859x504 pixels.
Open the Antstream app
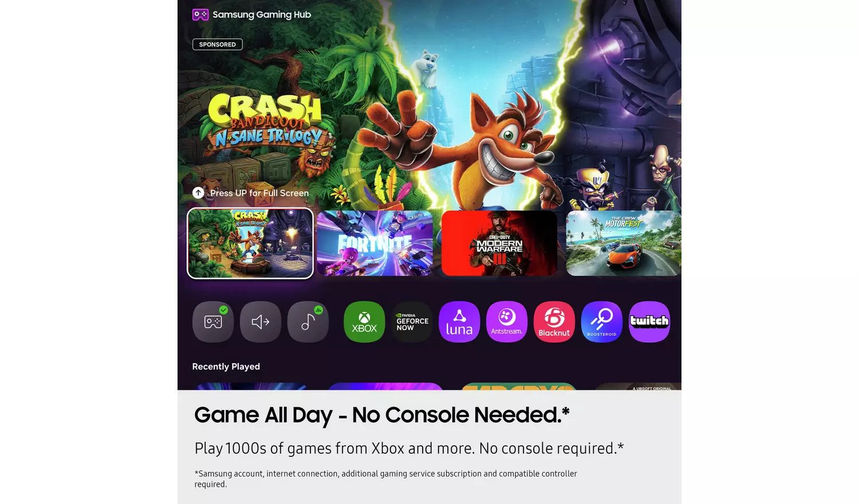[x=507, y=322]
